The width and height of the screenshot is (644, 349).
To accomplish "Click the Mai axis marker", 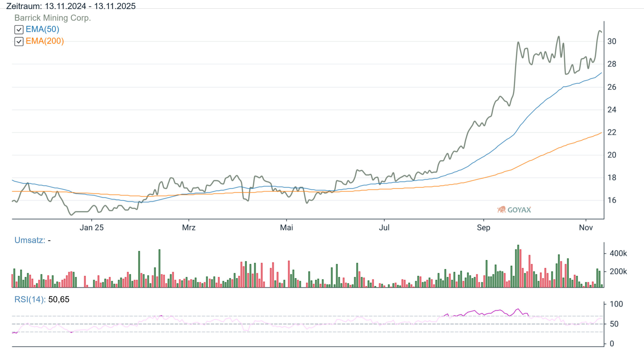I will coord(286,228).
